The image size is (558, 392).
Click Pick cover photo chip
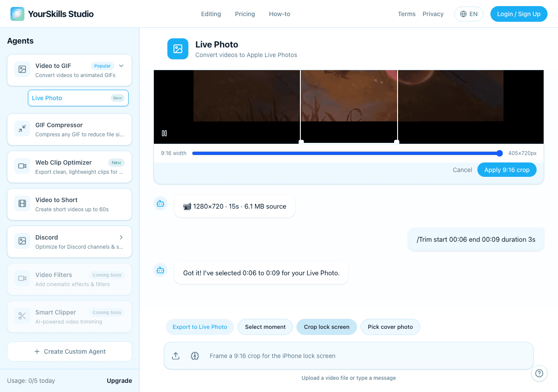[x=390, y=327]
